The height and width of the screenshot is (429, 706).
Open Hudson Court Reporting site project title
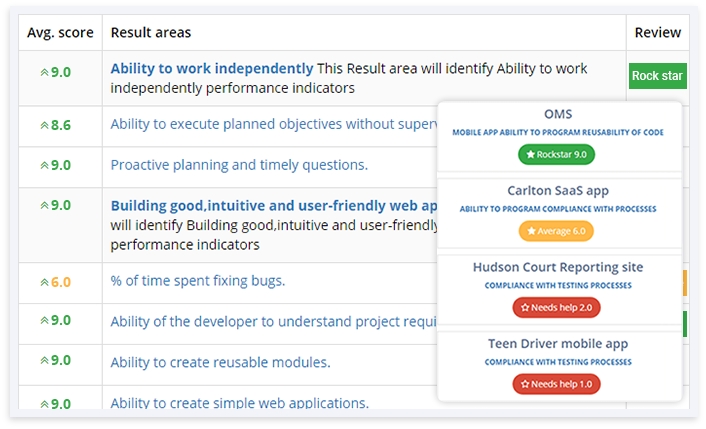(558, 267)
